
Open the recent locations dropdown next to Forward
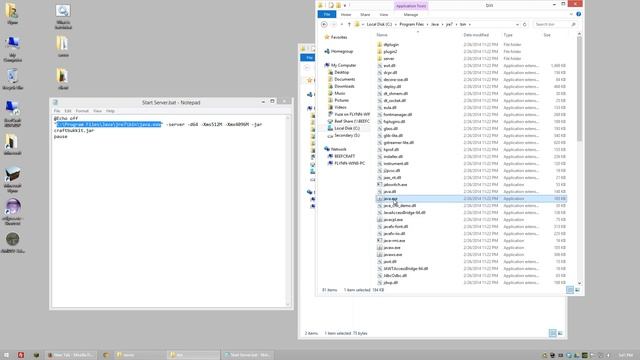(x=342, y=24)
